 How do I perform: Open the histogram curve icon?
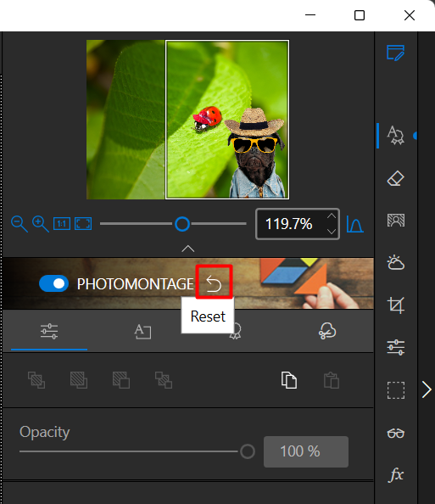[354, 224]
